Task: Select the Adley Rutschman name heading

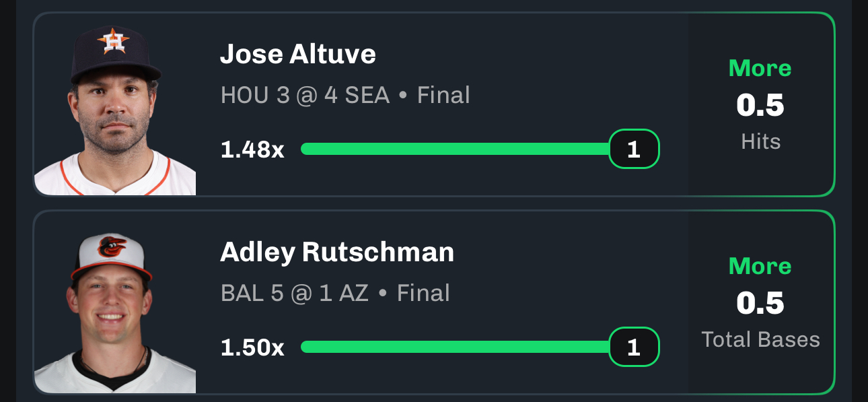Action: point(337,253)
